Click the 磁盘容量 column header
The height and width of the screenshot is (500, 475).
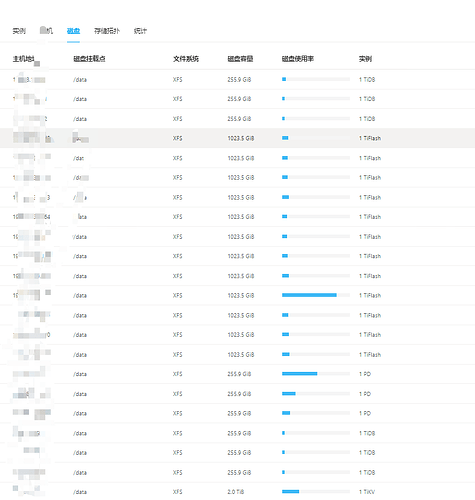click(x=240, y=59)
